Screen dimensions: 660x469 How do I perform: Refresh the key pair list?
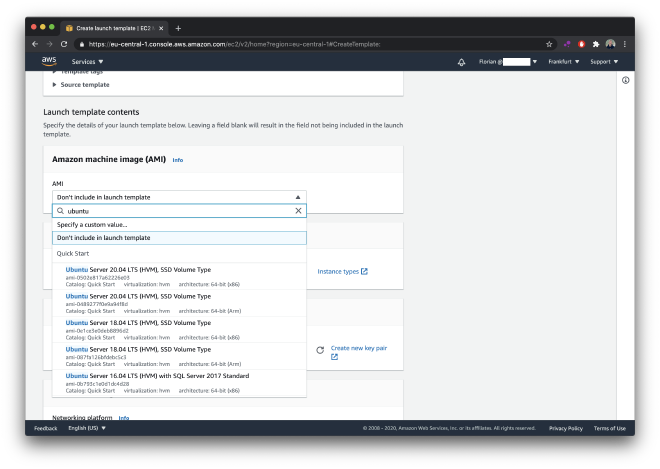(320, 350)
